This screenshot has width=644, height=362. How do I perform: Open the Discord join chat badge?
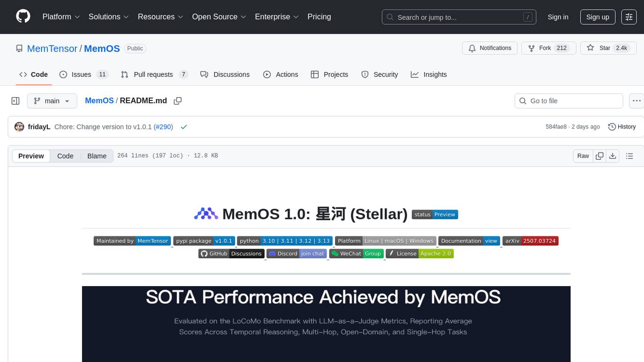click(296, 253)
